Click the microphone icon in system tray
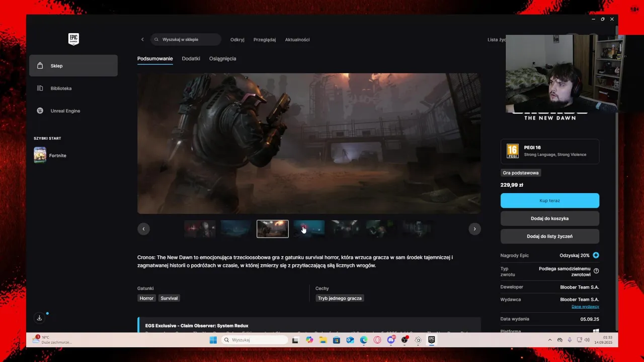644x362 pixels. [570, 340]
